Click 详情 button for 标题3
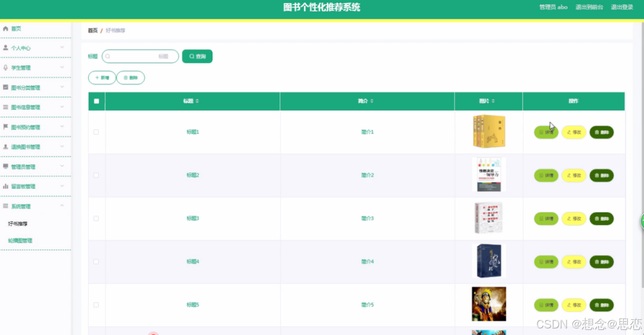Screen dimensions: 644x335 (546, 219)
